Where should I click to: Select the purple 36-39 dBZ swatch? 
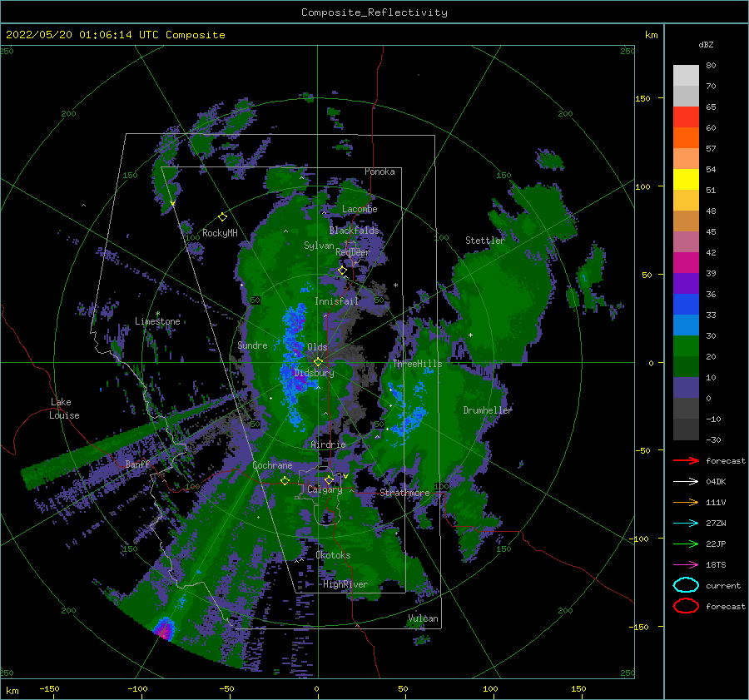686,284
